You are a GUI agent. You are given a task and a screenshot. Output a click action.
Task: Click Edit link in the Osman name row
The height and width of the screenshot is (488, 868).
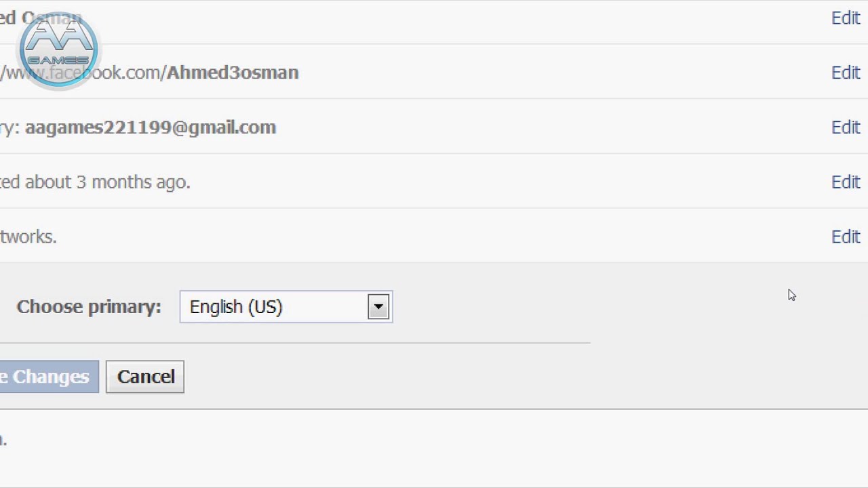pos(845,18)
